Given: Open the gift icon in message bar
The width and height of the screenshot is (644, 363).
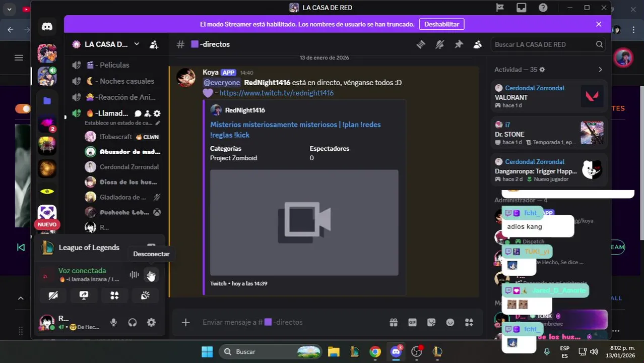Looking at the screenshot, I should pyautogui.click(x=394, y=322).
